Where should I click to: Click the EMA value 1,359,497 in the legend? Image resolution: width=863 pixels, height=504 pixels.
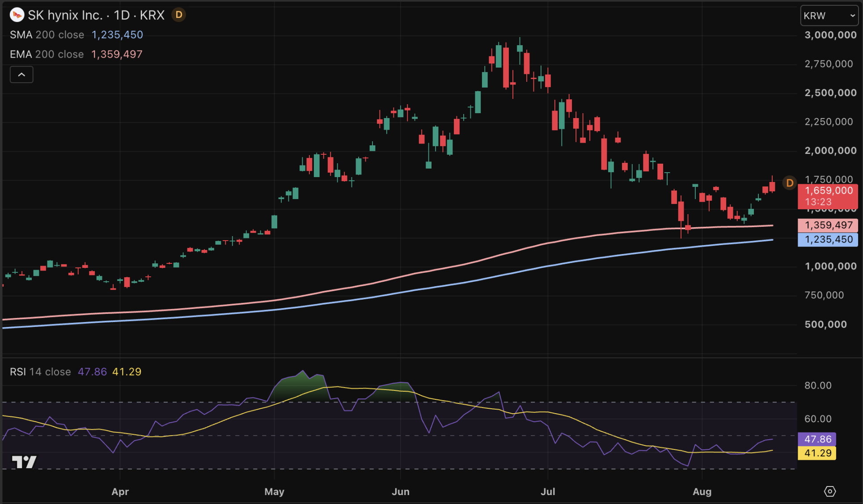click(117, 55)
